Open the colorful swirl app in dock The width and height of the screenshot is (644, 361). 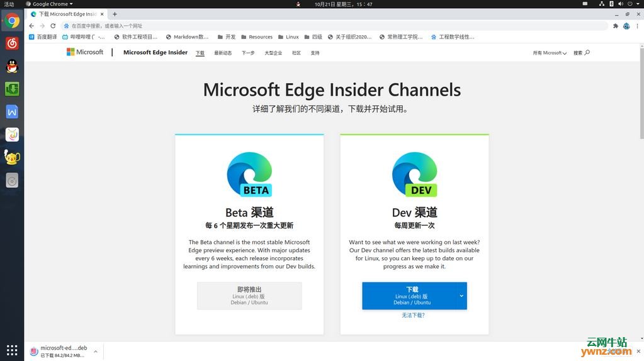click(12, 135)
